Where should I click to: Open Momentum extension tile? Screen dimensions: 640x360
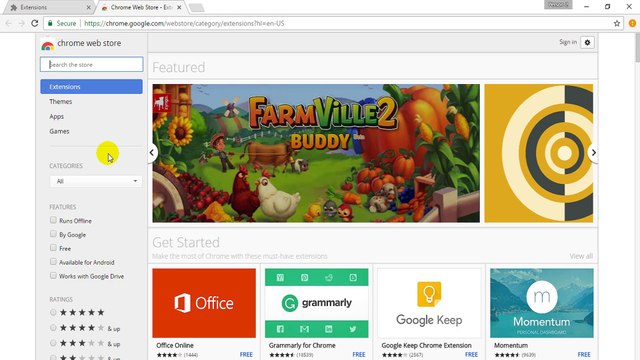point(542,303)
